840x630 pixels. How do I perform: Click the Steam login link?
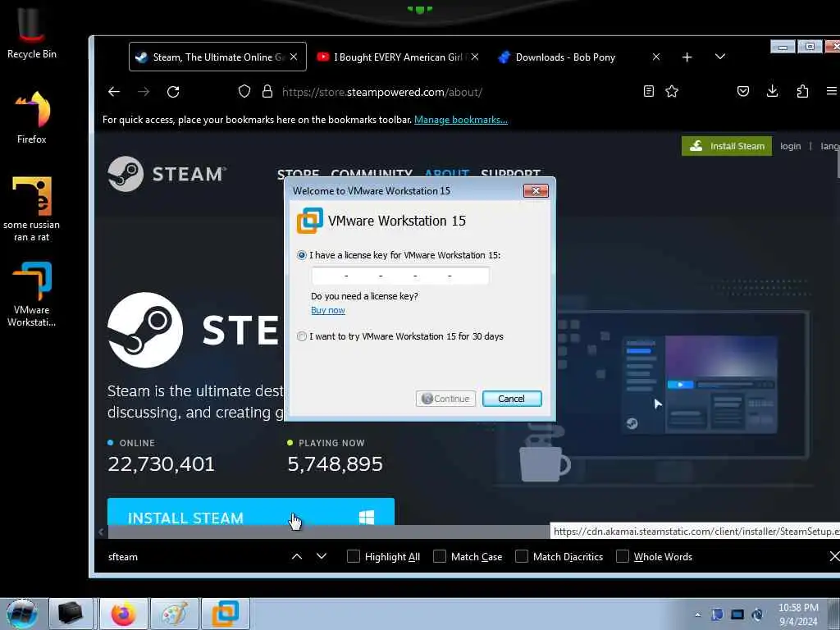(x=790, y=146)
